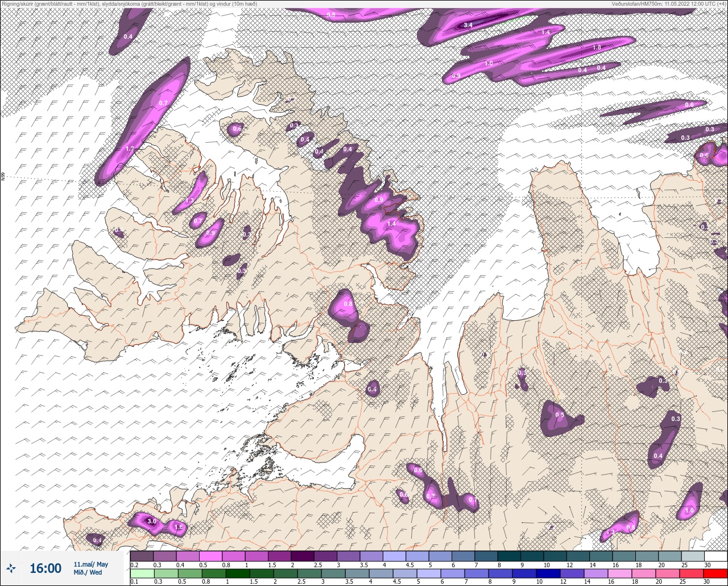
Task: Select the pale lavender upper swatch at label 4
Action: point(394,556)
